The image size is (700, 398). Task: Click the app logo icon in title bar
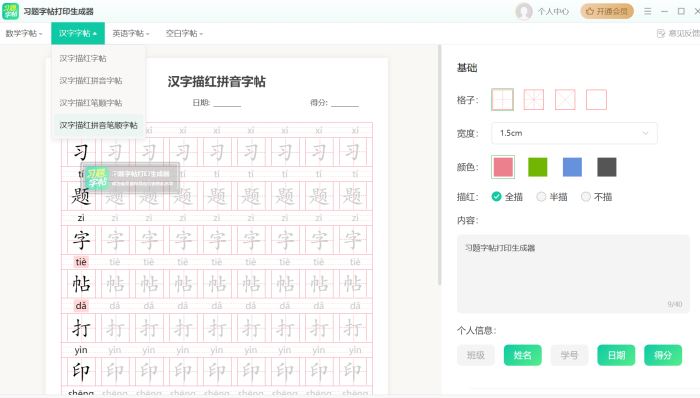pyautogui.click(x=10, y=11)
